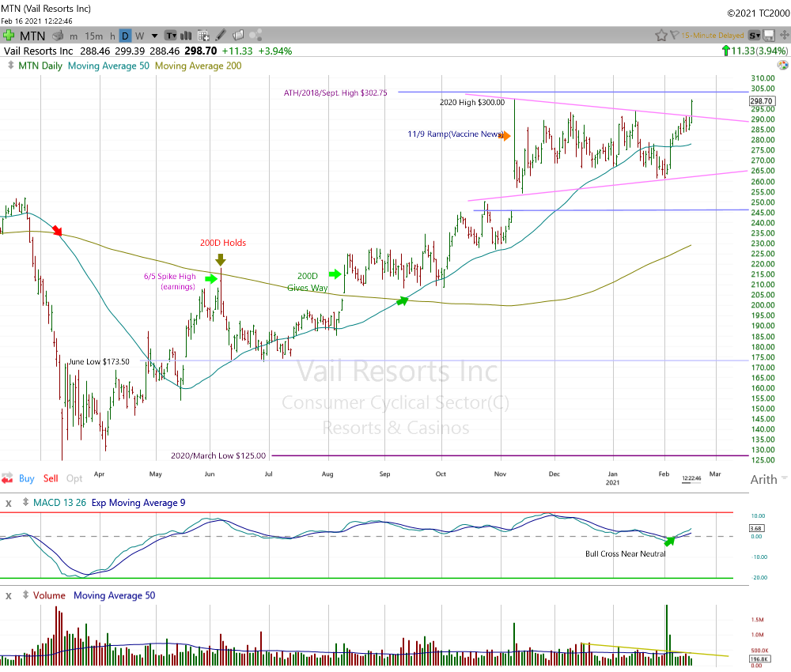Click the 'Moving Average 200' label
Viewport: 791px width, 672px height.
pyautogui.click(x=199, y=66)
